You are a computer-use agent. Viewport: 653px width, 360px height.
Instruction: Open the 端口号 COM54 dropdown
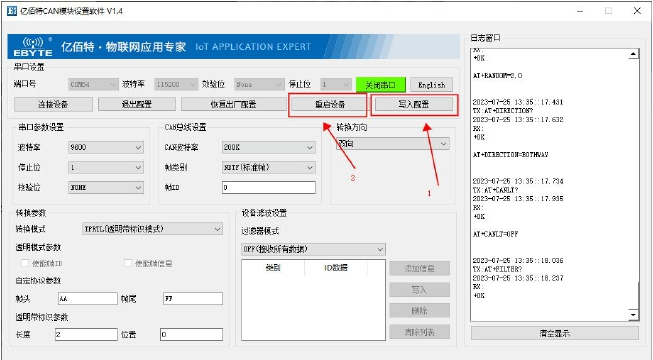93,85
